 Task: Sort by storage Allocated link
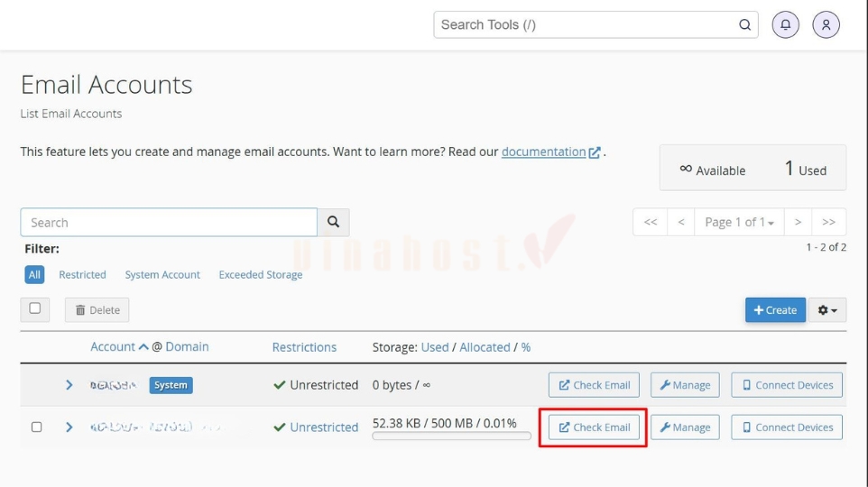coord(485,347)
